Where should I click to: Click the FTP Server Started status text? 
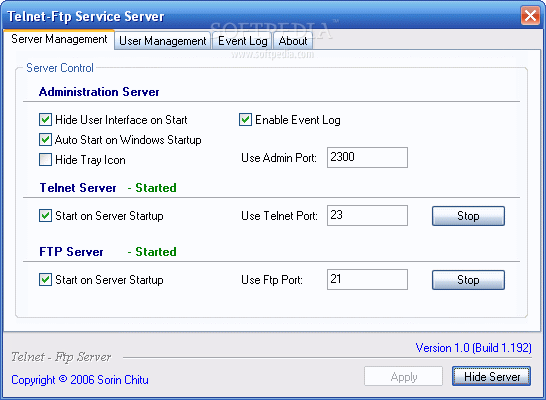coord(152,252)
